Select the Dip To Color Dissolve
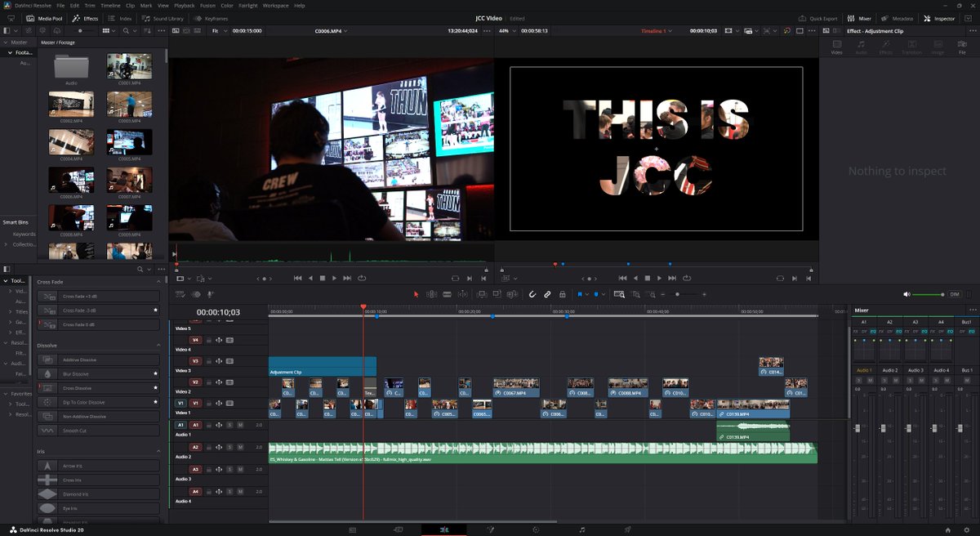 98,402
